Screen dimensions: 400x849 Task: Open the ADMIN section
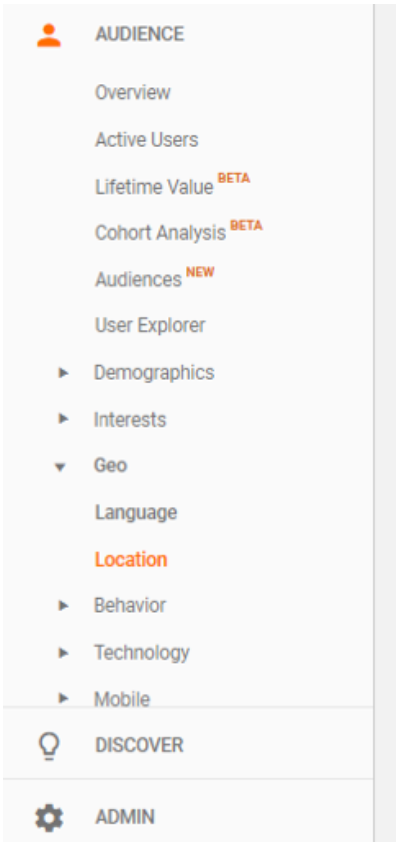(125, 817)
